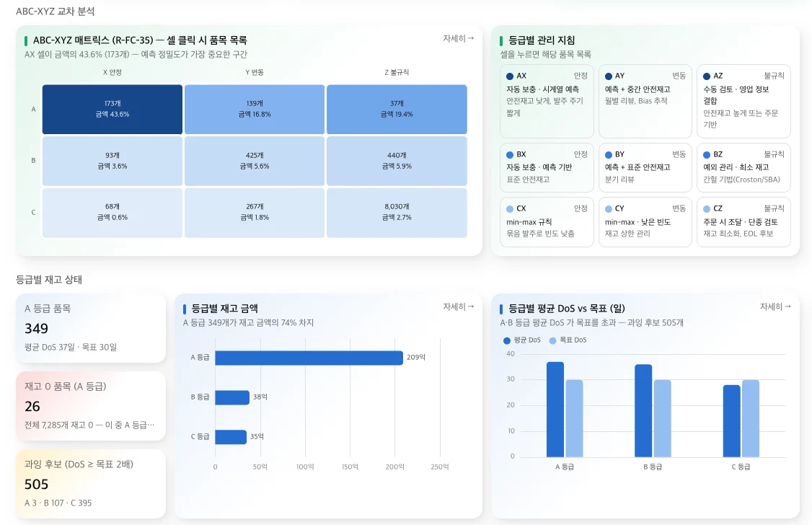Pick the matrix cell with 68개 금액 0.6%
The height and width of the screenshot is (525, 812).
point(112,212)
